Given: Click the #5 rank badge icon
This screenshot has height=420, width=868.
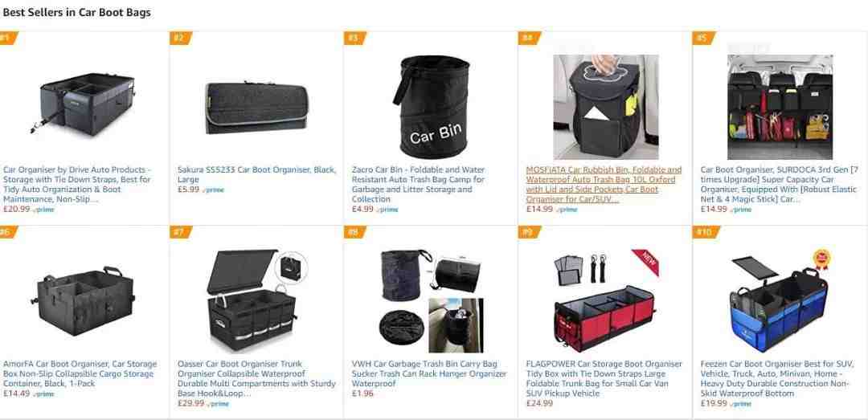Looking at the screenshot, I should point(703,39).
